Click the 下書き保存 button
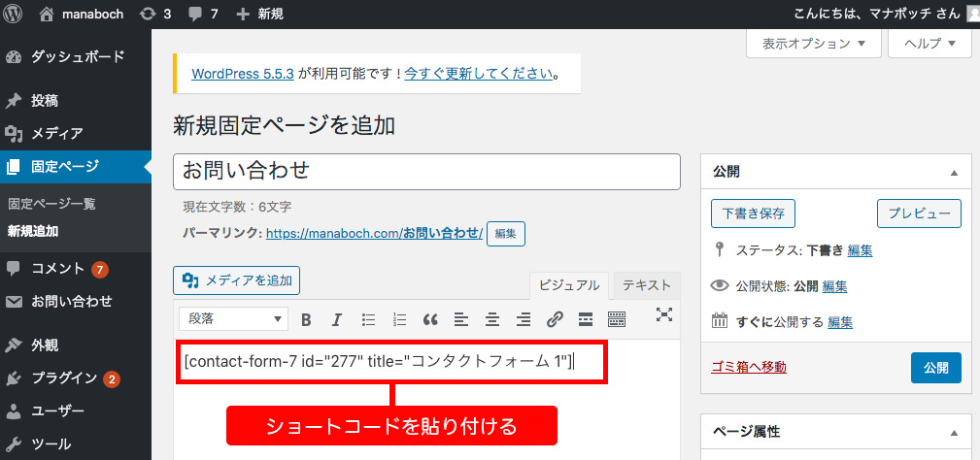Viewport: 980px width, 460px height. pos(753,214)
